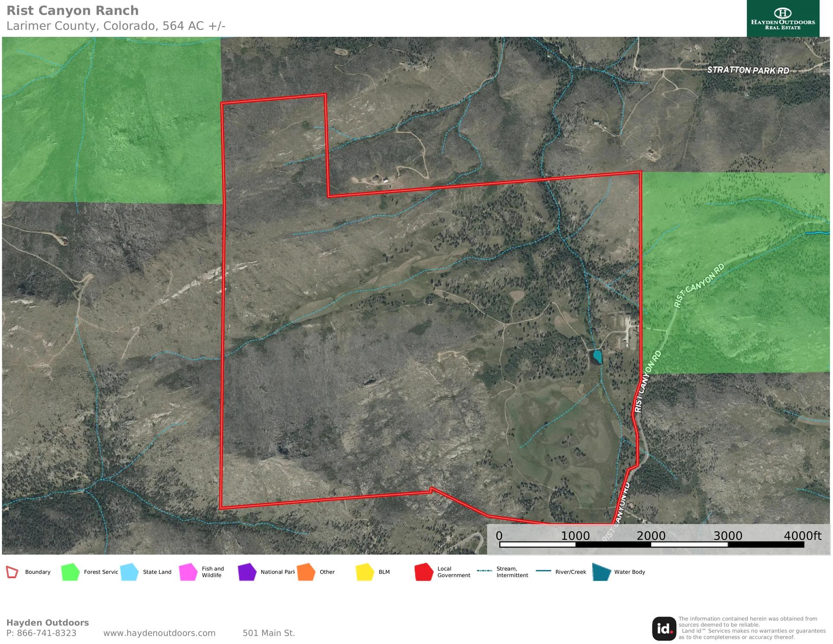Viewport: 833px width, 644px height.
Task: Click the red Boundary legend icon
Action: click(13, 572)
